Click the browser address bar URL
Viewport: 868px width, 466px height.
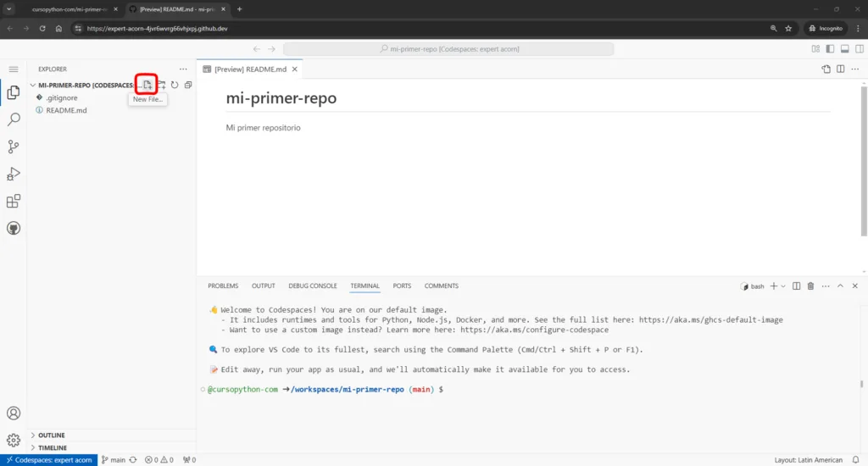(157, 28)
